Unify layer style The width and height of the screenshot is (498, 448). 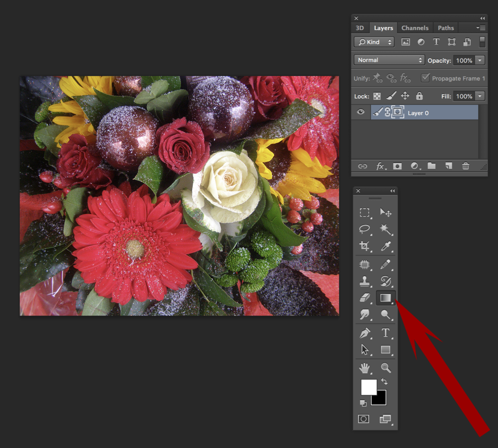tap(405, 78)
